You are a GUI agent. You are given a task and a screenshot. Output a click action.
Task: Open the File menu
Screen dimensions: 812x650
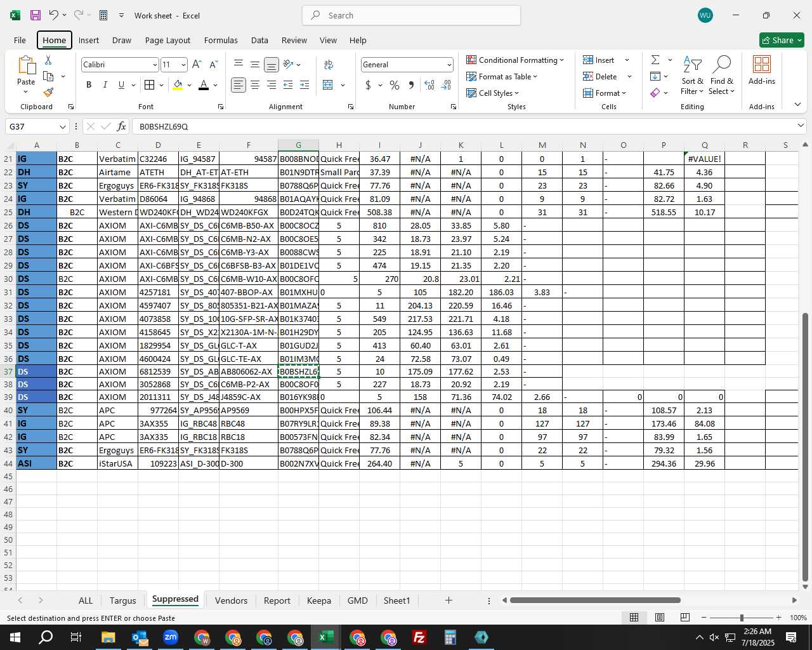[20, 40]
